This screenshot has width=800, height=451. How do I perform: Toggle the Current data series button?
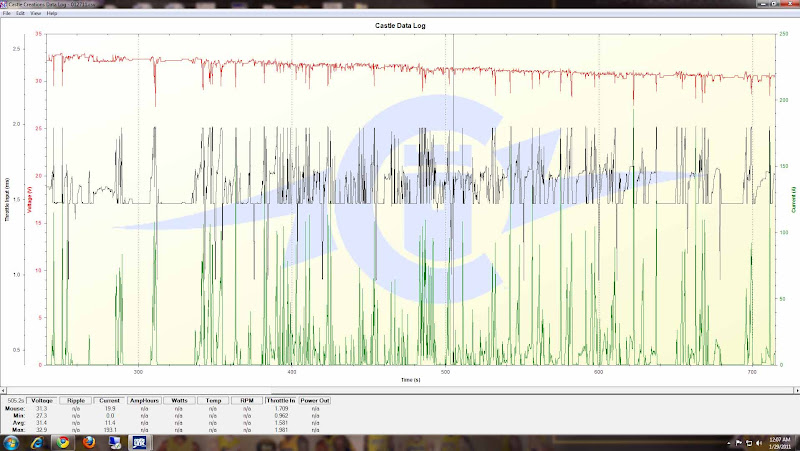(x=111, y=400)
